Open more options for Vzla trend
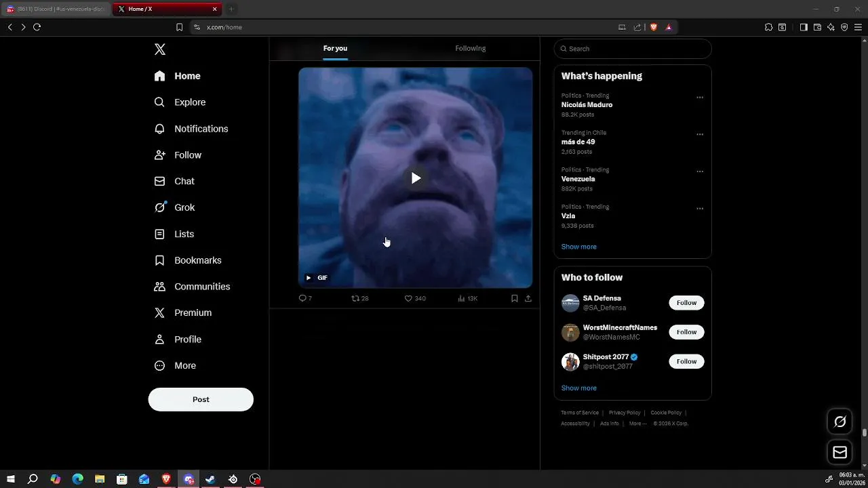The height and width of the screenshot is (488, 868). (700, 209)
